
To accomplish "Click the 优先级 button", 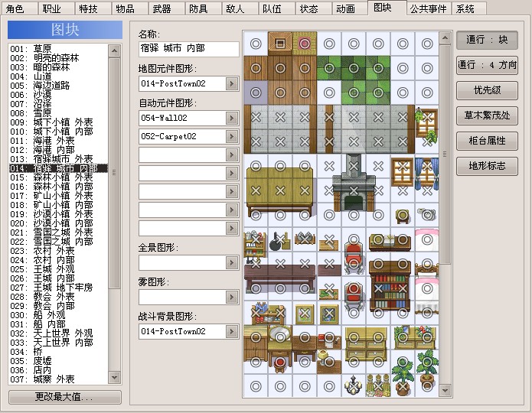I will 487,90.
